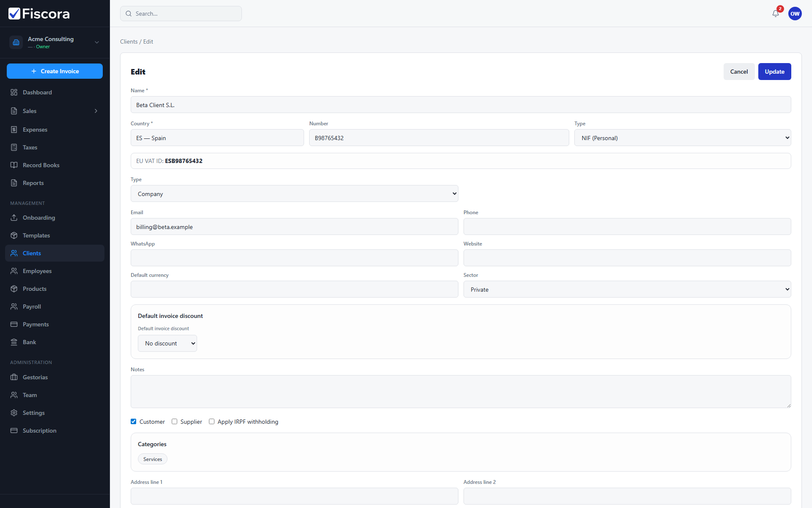The image size is (812, 508).
Task: Open the NIF (Personal) type dropdown
Action: pos(682,138)
